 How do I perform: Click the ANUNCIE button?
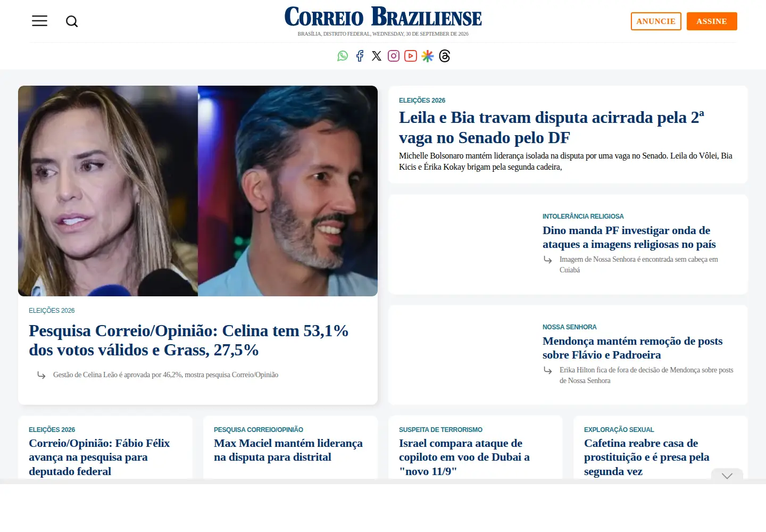click(x=656, y=21)
